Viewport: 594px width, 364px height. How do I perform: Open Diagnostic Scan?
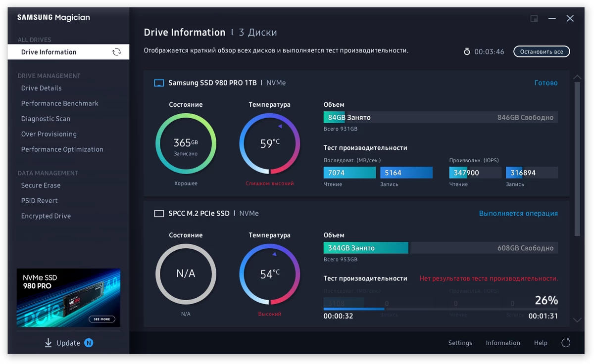[46, 119]
